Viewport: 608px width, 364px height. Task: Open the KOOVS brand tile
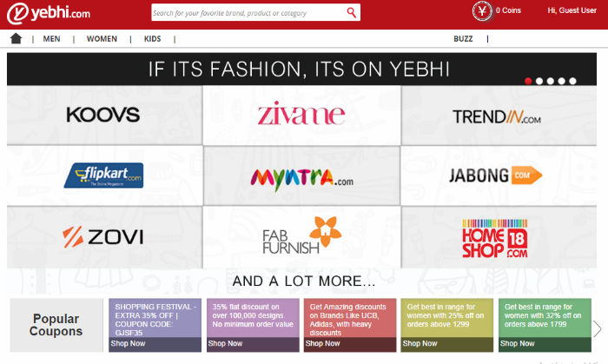pyautogui.click(x=104, y=116)
